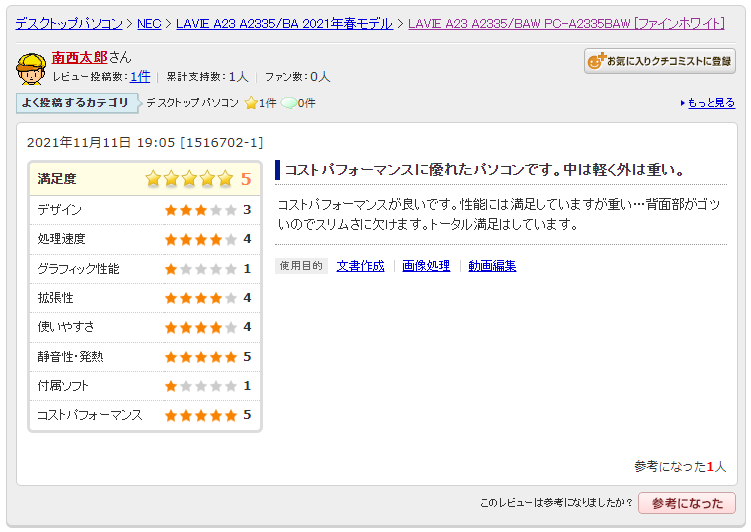Open reviewer 南西太郎's profile link
This screenshot has height=532, width=751.
point(79,58)
